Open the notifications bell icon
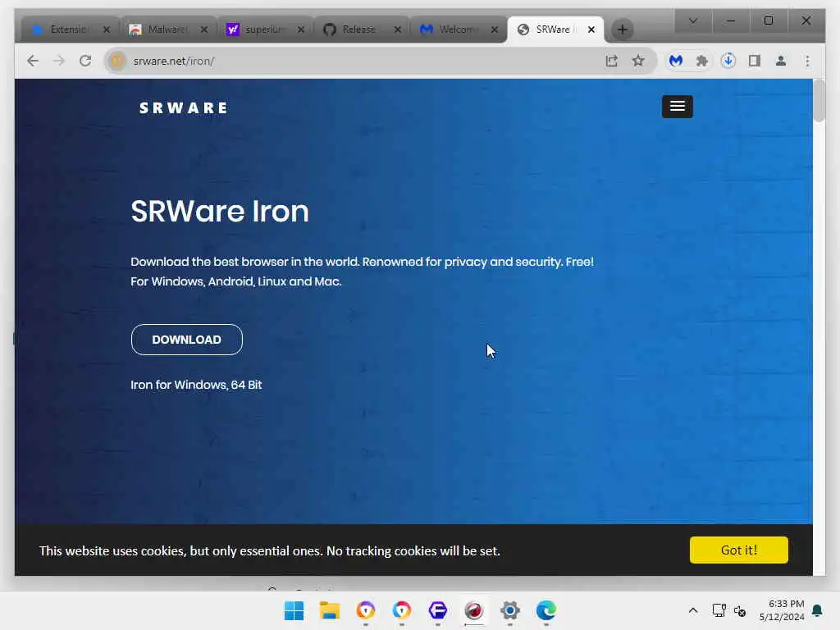The height and width of the screenshot is (630, 840). 817,610
